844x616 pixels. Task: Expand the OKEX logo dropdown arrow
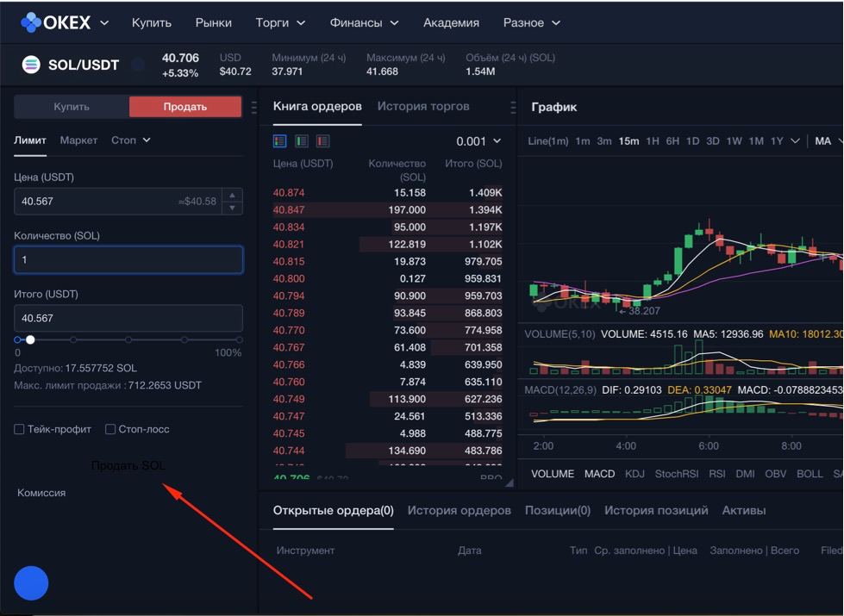[104, 22]
